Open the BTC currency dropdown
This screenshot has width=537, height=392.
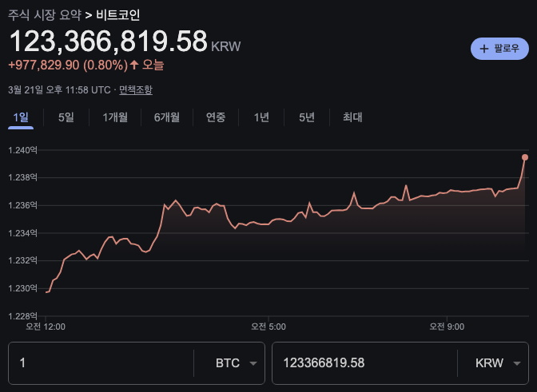coord(237,363)
